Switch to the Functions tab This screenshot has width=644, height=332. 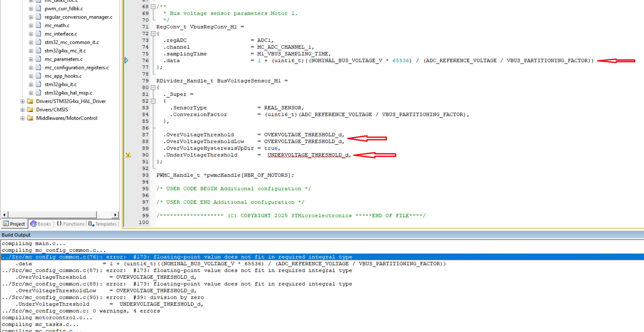pos(70,224)
